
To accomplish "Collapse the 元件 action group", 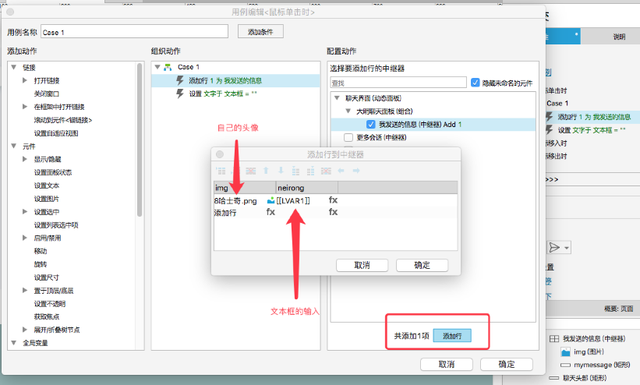I will [x=14, y=146].
